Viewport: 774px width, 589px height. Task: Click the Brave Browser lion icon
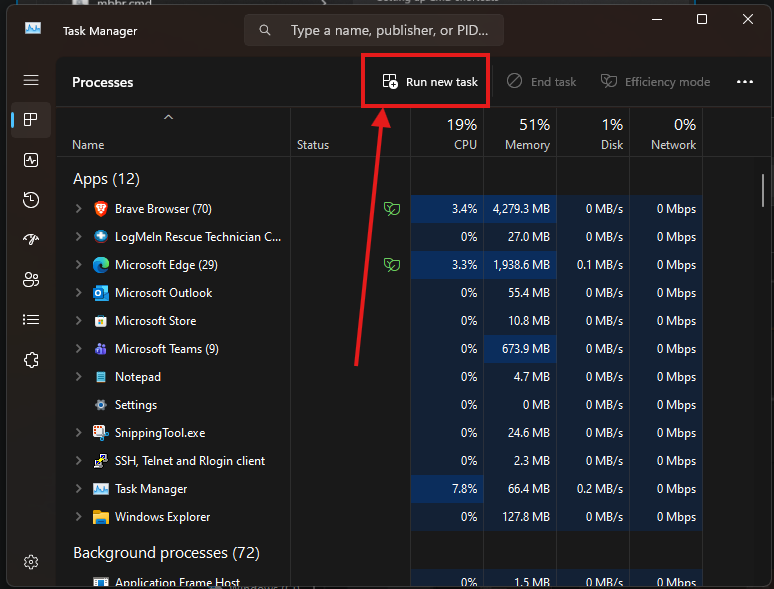[x=101, y=209]
